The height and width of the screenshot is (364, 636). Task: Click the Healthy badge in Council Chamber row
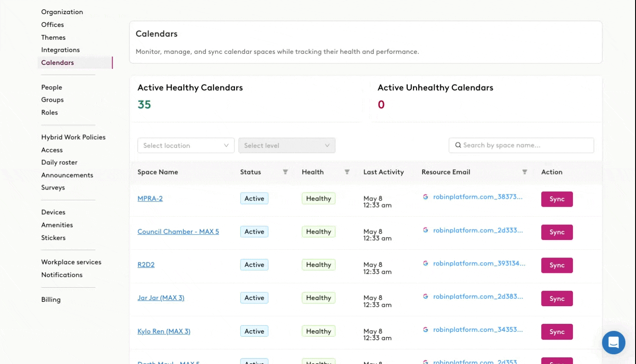tap(318, 232)
